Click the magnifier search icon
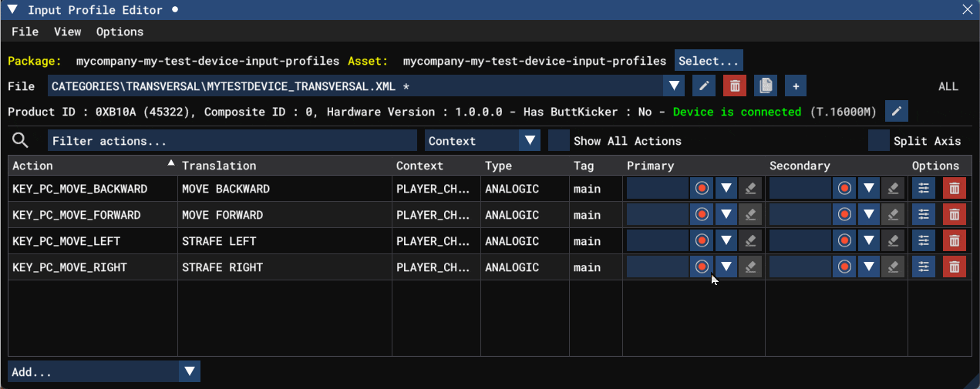This screenshot has width=980, height=389. [21, 140]
